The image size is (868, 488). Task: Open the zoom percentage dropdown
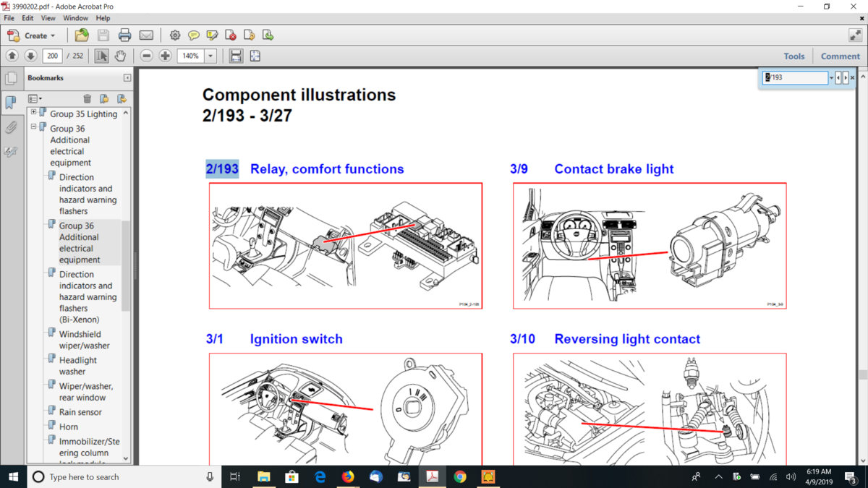click(x=210, y=56)
